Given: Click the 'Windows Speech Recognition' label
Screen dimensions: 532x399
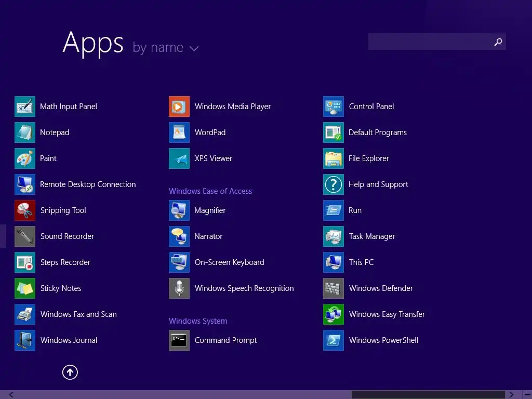Looking at the screenshot, I should (244, 288).
